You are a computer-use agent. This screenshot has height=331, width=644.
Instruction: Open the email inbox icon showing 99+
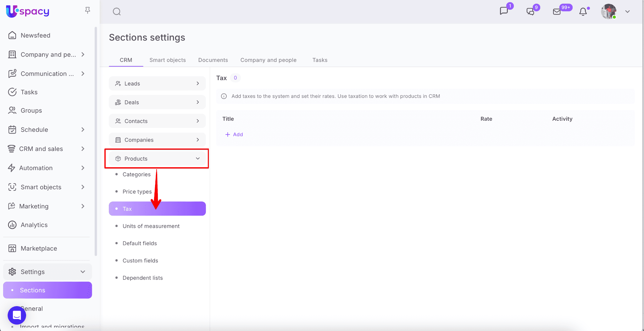[557, 12]
